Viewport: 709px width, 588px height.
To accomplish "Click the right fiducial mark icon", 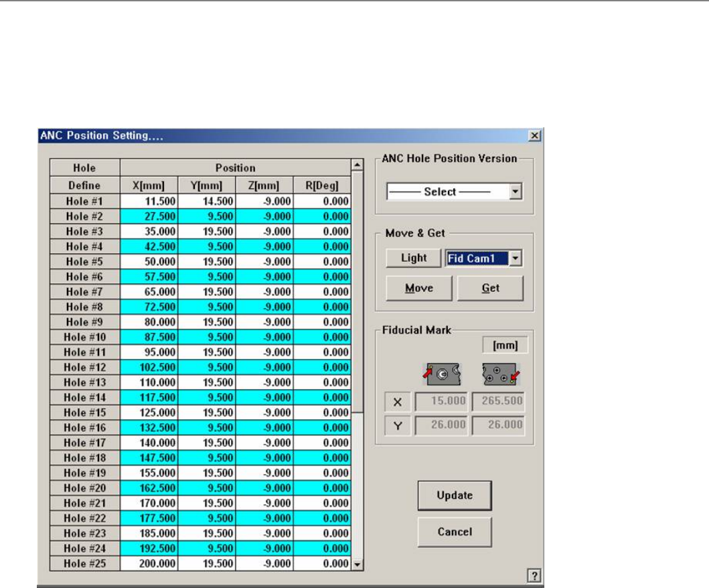I will (501, 374).
